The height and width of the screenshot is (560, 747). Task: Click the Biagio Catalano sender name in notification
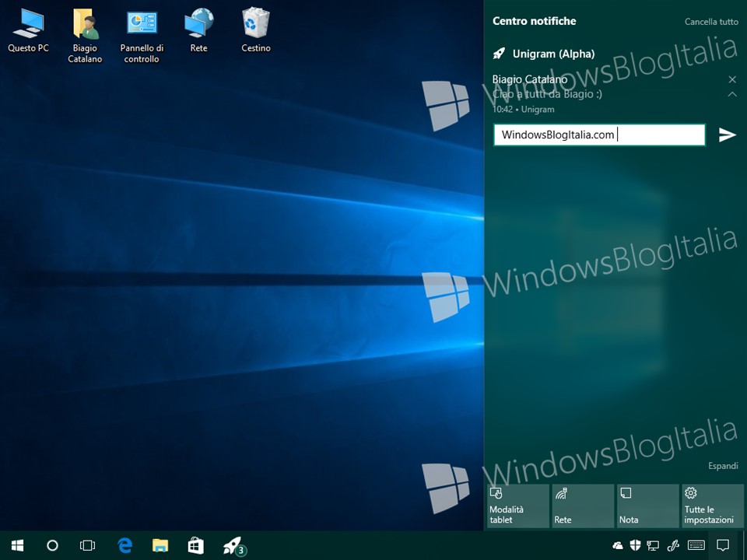click(530, 79)
